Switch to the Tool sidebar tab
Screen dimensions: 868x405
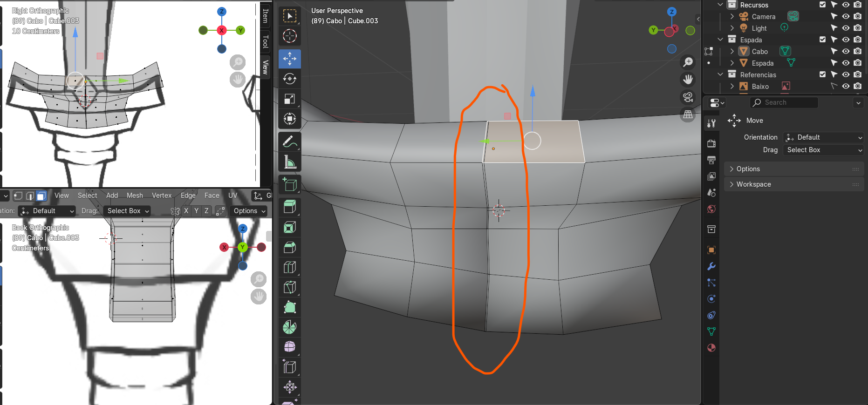click(x=265, y=42)
